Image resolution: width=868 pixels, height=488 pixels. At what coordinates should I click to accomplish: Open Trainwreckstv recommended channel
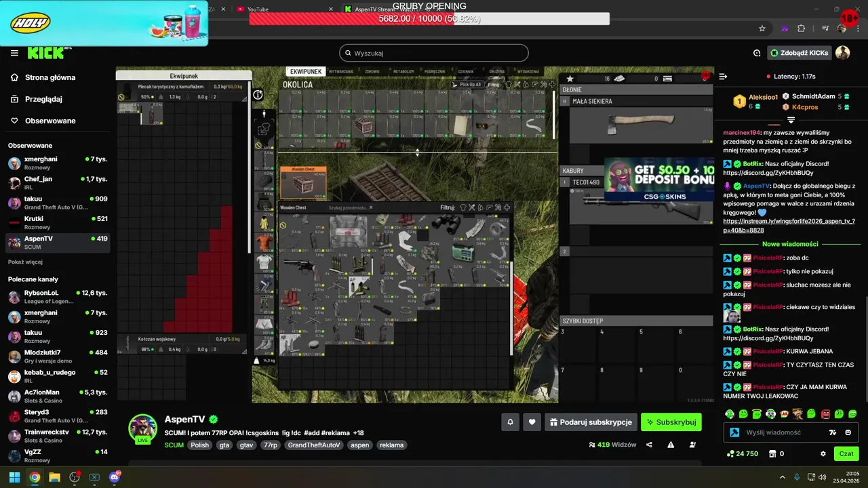(58, 436)
